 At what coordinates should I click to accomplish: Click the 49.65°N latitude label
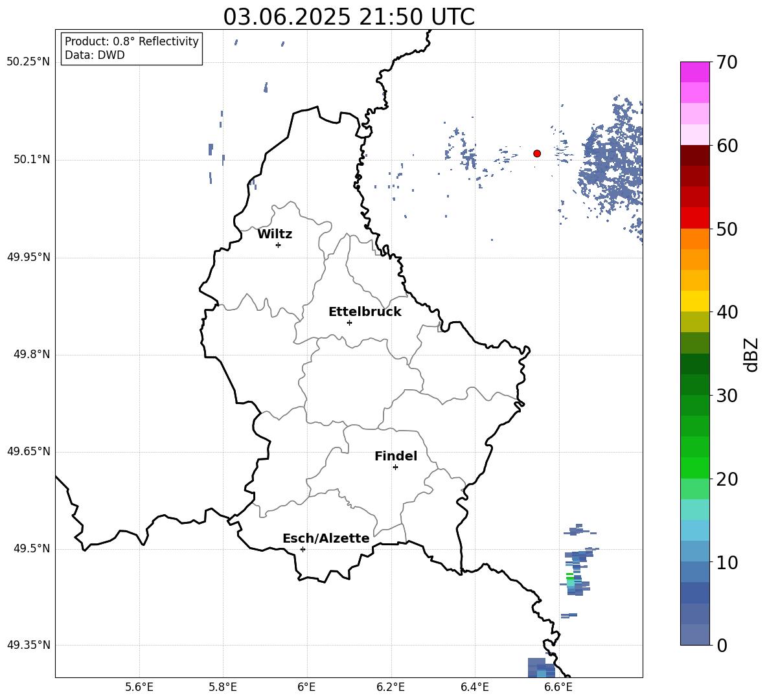29,451
